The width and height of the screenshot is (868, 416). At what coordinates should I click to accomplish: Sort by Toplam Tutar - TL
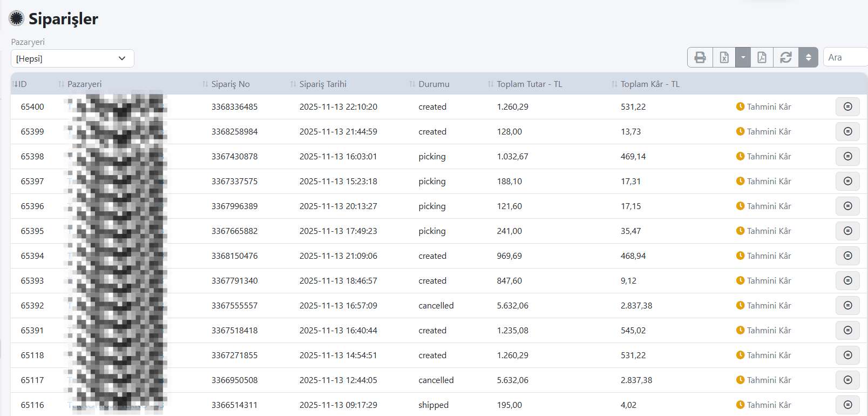tap(529, 84)
